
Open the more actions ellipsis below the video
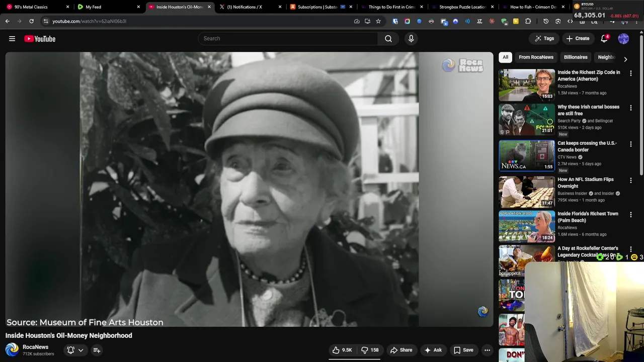[487, 350]
